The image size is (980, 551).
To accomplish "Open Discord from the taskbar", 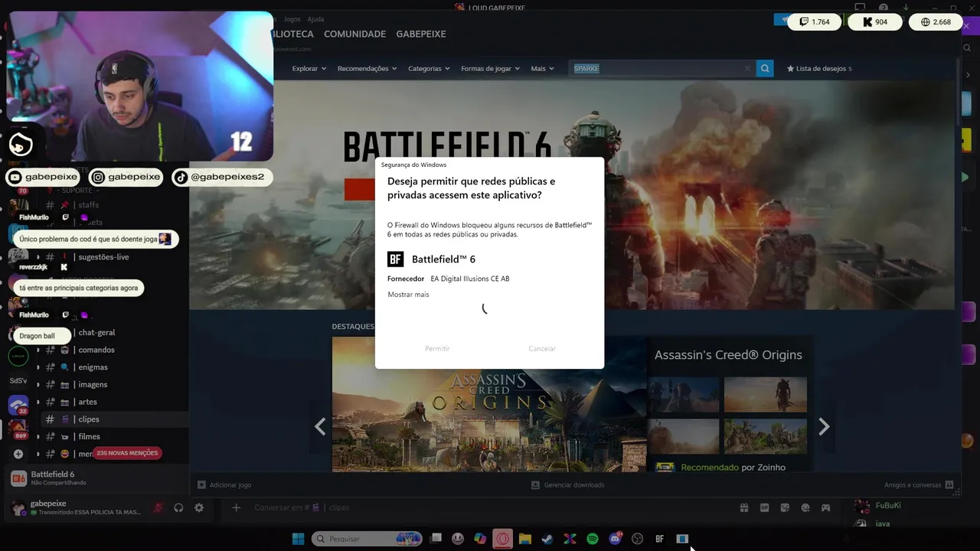I will coord(615,539).
